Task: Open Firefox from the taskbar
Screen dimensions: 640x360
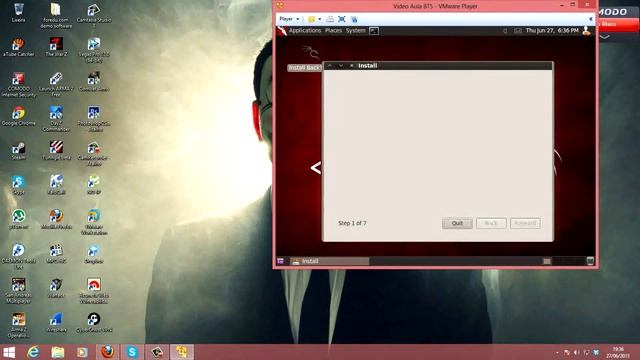Action: click(108, 352)
